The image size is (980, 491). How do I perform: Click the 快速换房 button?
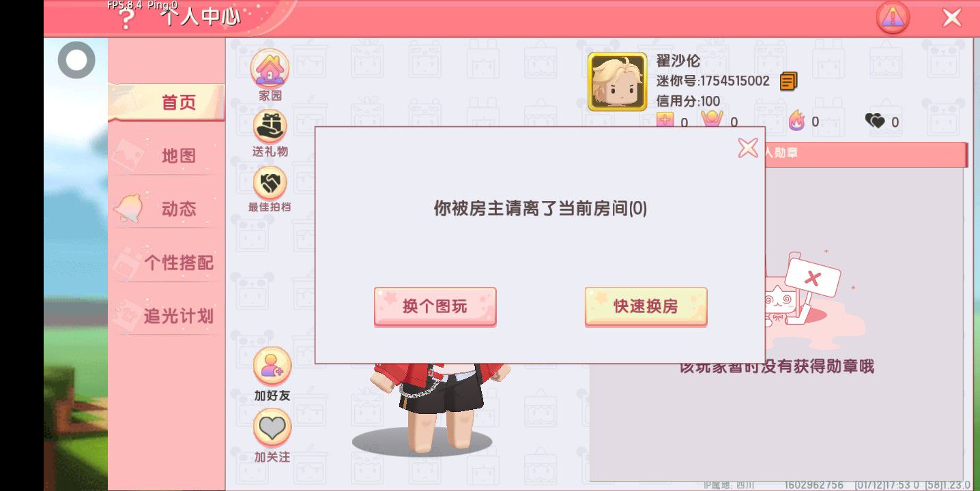click(646, 306)
